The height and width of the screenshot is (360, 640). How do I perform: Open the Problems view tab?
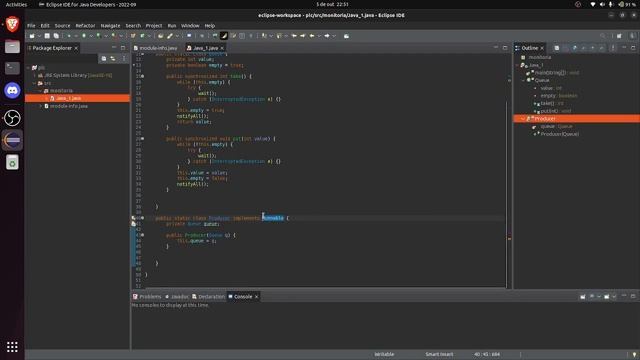point(147,297)
